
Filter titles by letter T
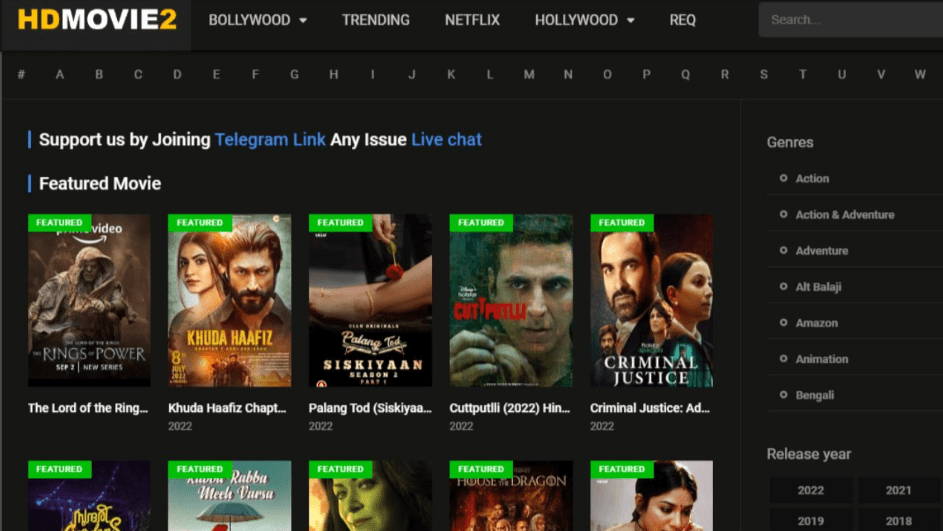802,75
